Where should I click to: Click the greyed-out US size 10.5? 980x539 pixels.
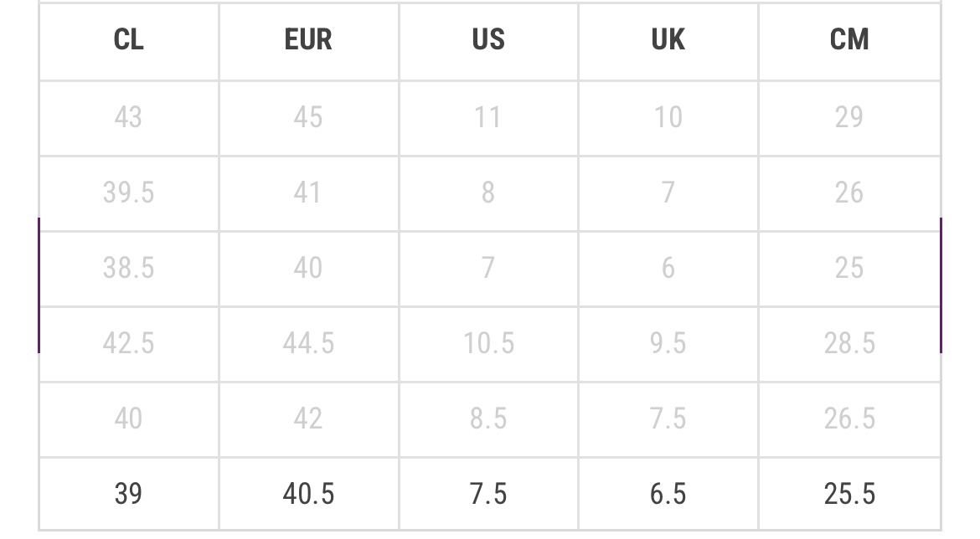[x=488, y=343]
